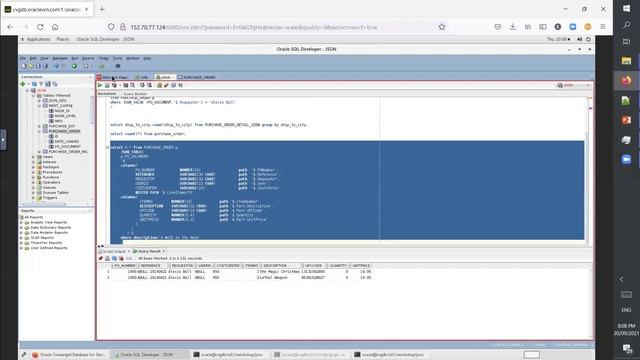The height and width of the screenshot is (360, 640).
Task: Click the Commit icon in the worksheet toolbar
Action: (x=142, y=85)
